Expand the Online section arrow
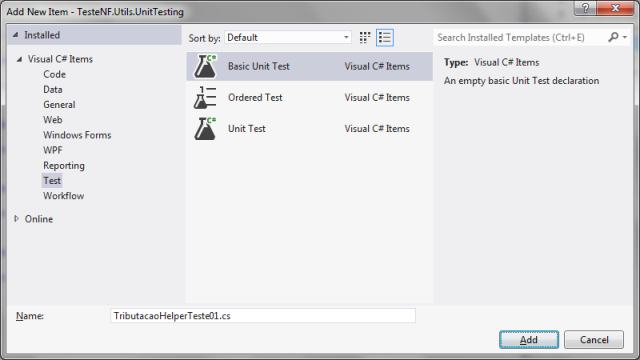 [16, 219]
